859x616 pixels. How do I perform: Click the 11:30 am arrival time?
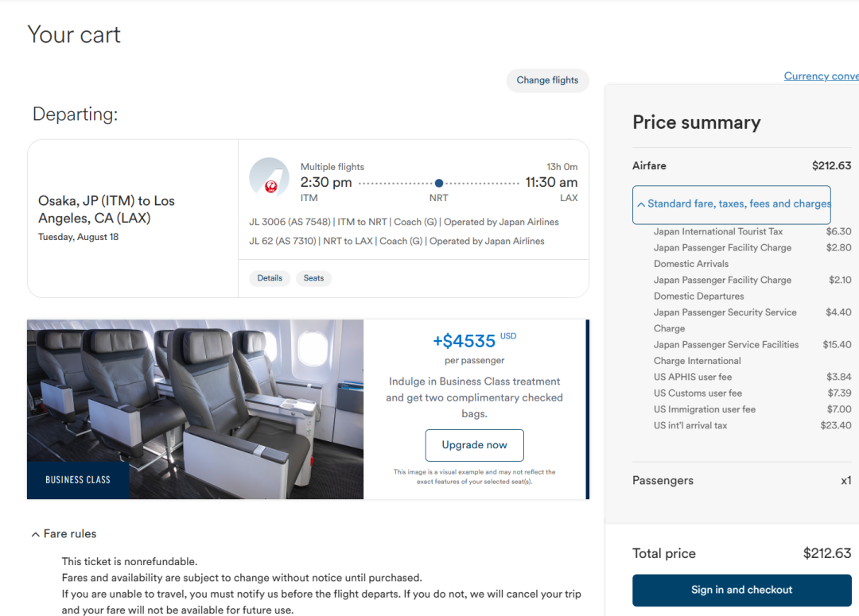(x=551, y=183)
